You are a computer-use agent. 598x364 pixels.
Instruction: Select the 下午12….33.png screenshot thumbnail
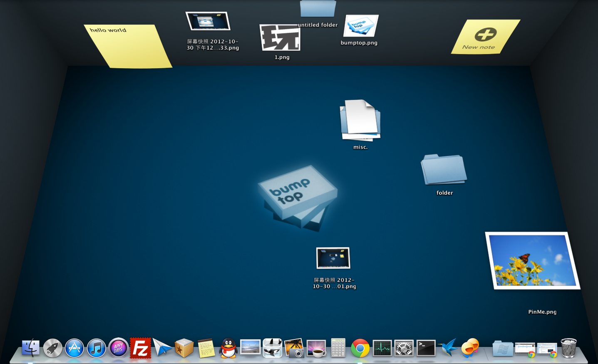[208, 21]
